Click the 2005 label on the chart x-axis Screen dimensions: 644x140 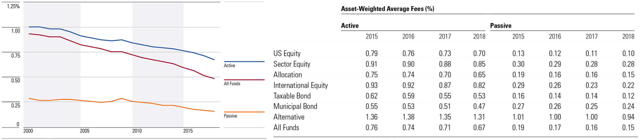pos(85,131)
